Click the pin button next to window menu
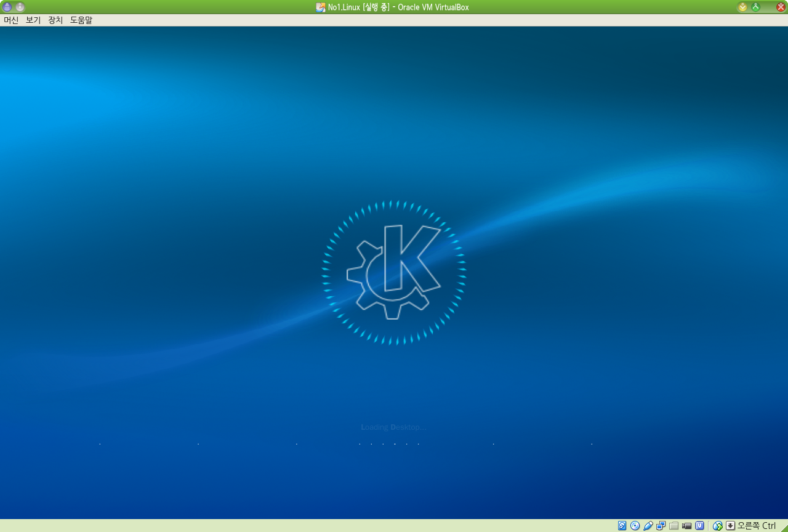The image size is (788, 532). (20, 7)
